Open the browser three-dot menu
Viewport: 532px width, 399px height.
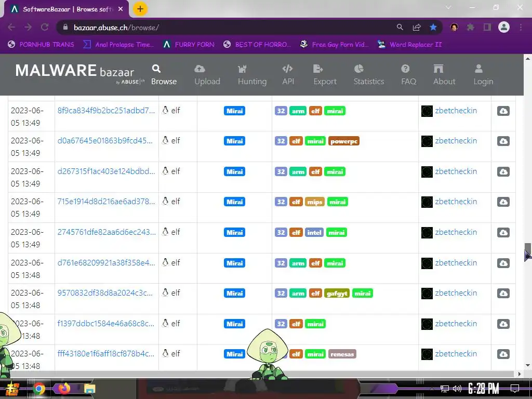click(x=521, y=27)
